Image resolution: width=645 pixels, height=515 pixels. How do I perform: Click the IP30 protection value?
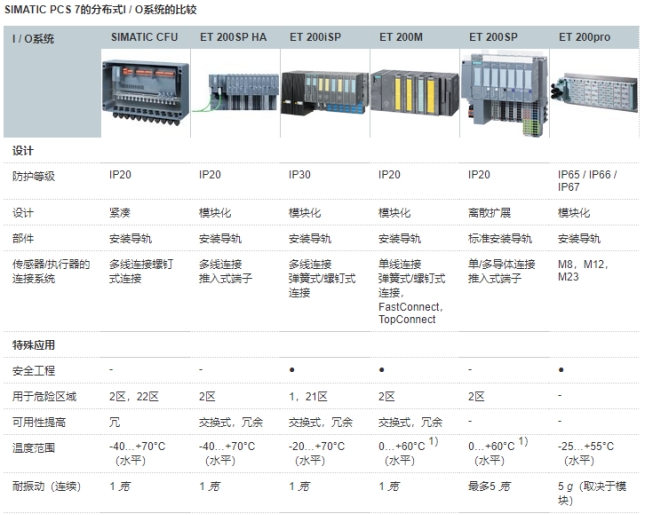point(299,175)
